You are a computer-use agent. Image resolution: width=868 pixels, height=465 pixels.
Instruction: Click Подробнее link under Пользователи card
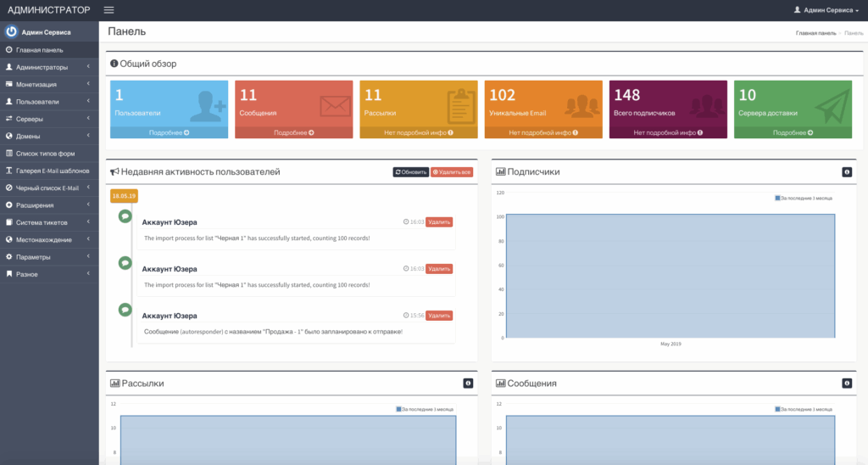tap(169, 132)
